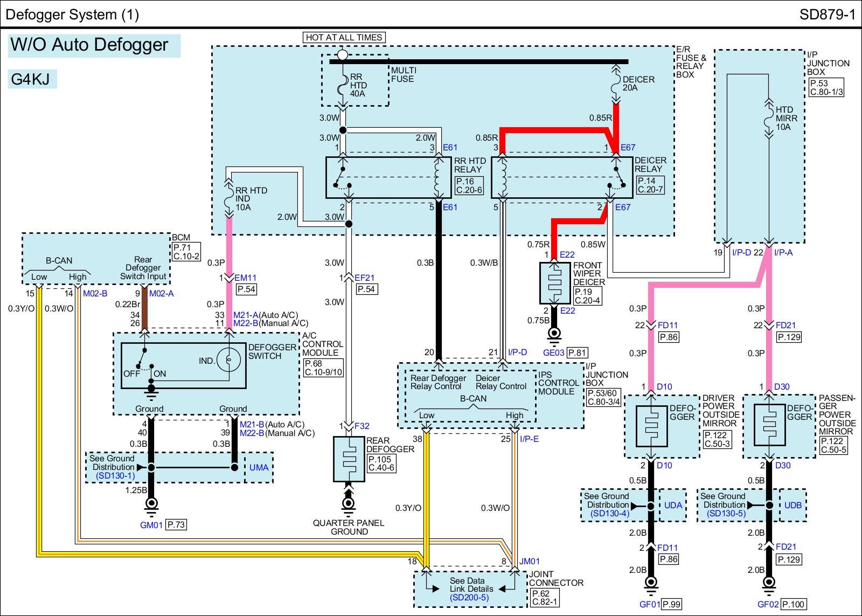Click the RR HTD 40A fuse symbol

point(342,85)
